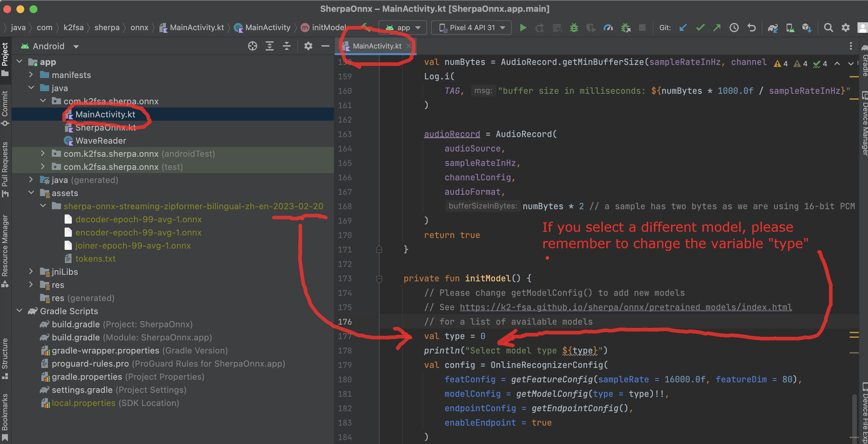Open the app run configuration dropdown

pyautogui.click(x=403, y=28)
